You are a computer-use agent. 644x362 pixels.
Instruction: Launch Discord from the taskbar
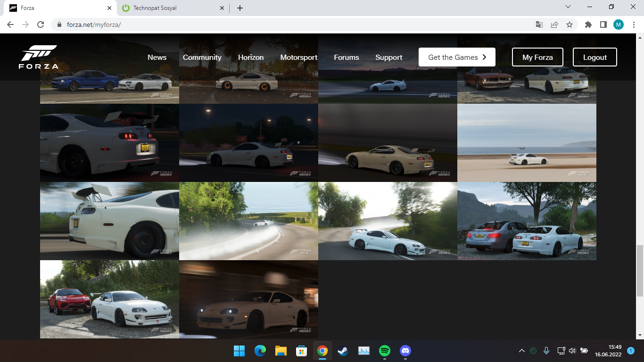405,351
